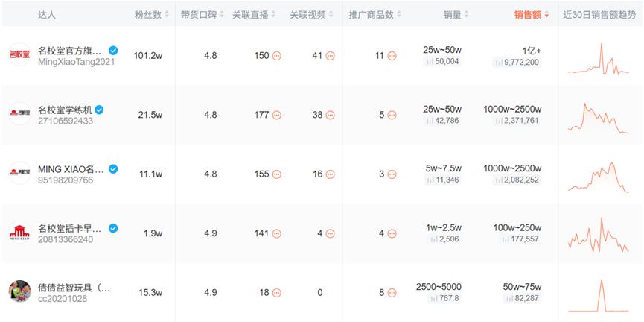This screenshot has height=322, width=644.
Task: Open video details icon next to 38
Action: pos(331,115)
